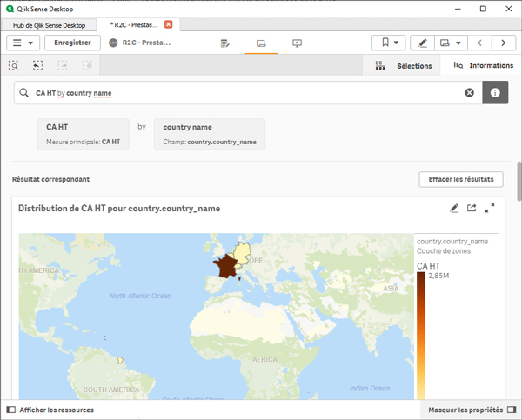Click the edit sheet pencil icon
The image size is (522, 420).
[x=423, y=43]
